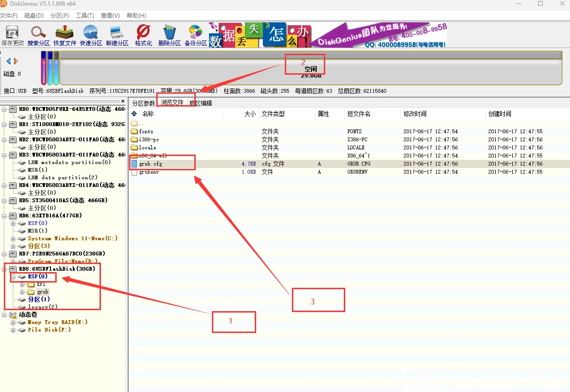Screen dimensions: 570x392
Task: Click the Format (格式化) toolbar icon
Action: click(x=143, y=36)
